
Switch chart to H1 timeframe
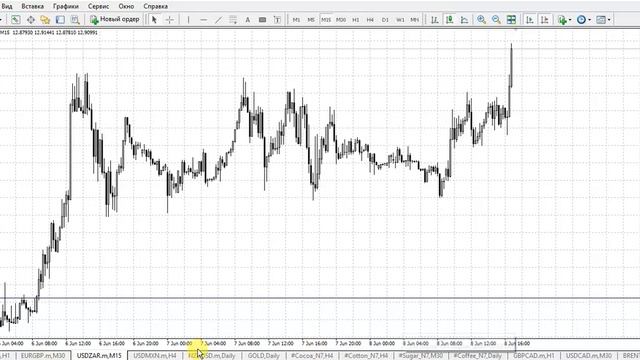(356, 20)
